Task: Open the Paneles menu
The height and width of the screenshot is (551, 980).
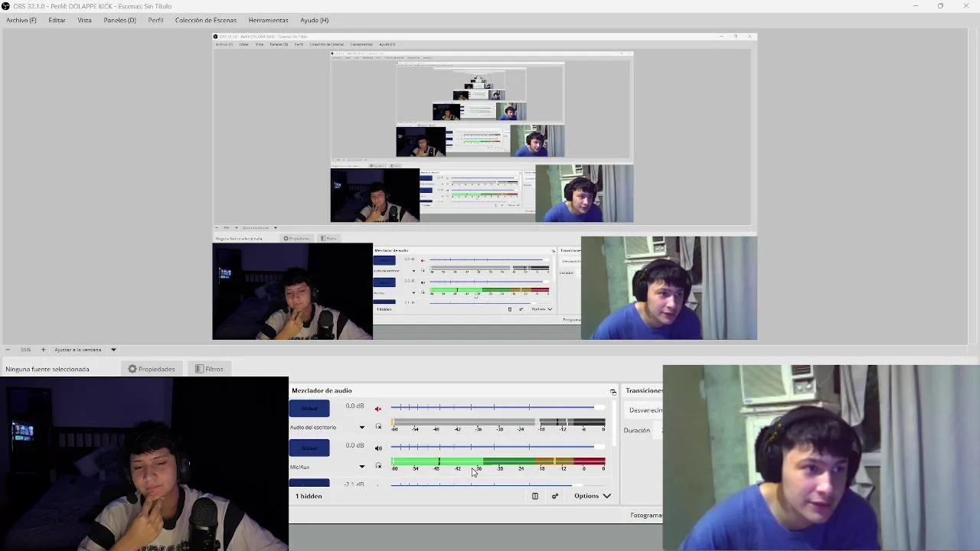Action: click(119, 20)
